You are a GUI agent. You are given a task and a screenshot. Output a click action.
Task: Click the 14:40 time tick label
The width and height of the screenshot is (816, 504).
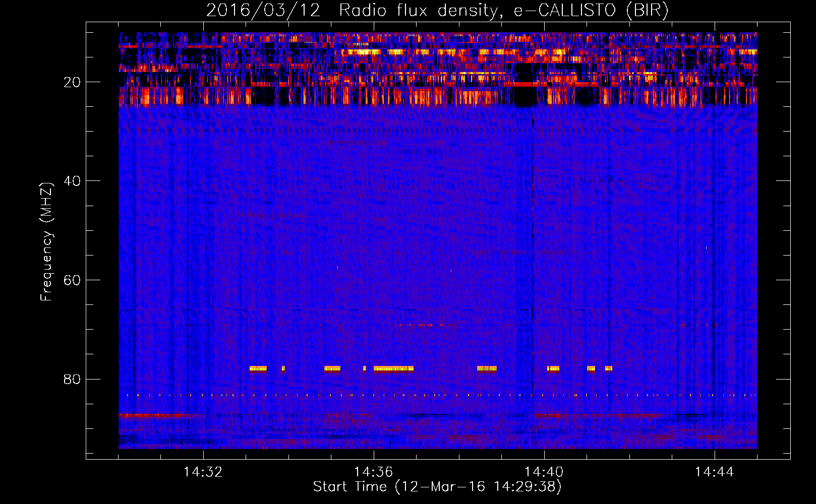544,472
